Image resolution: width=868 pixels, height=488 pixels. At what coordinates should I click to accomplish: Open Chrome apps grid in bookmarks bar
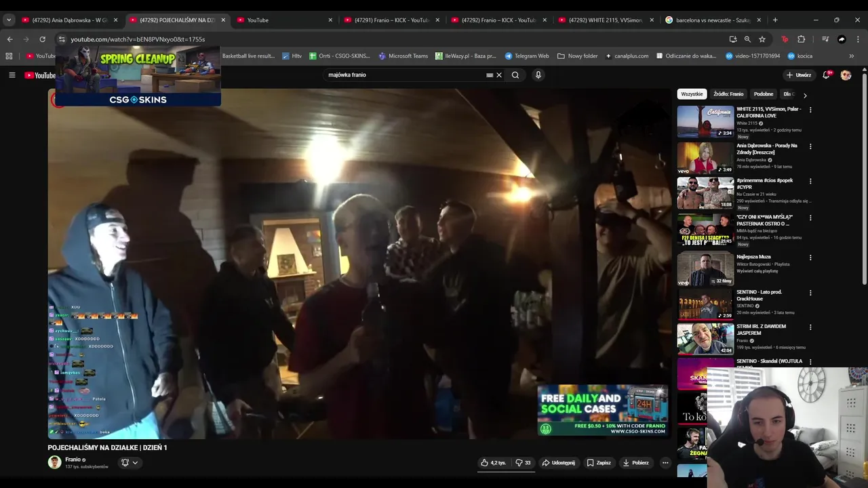[x=9, y=56]
